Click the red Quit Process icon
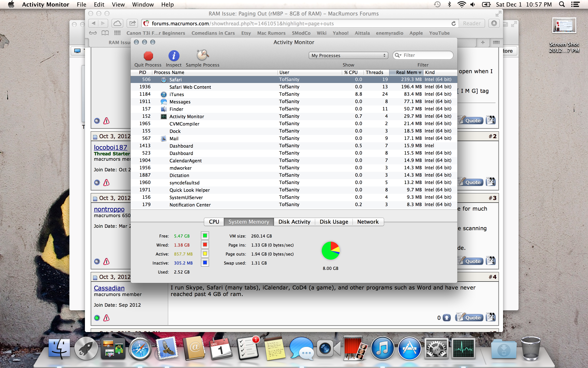This screenshot has width=588, height=368. pyautogui.click(x=148, y=56)
